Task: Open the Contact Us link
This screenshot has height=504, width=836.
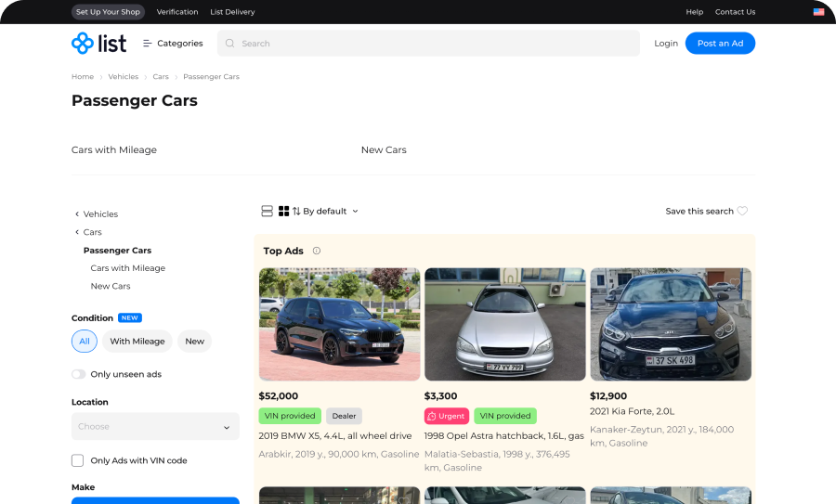Action: pyautogui.click(x=736, y=12)
